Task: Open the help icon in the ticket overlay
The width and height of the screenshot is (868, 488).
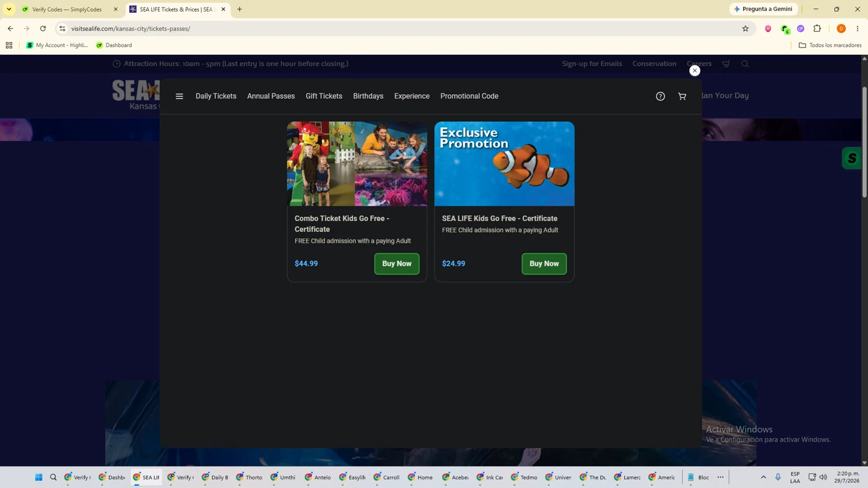Action: 660,97
